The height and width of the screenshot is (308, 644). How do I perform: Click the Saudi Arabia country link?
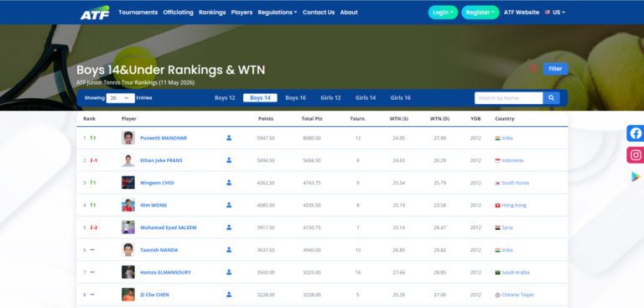pyautogui.click(x=516, y=272)
